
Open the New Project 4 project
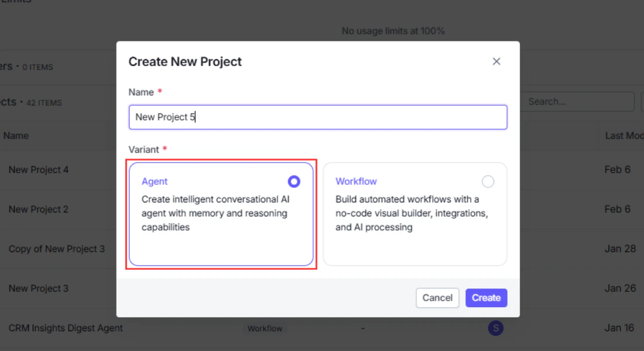[39, 170]
